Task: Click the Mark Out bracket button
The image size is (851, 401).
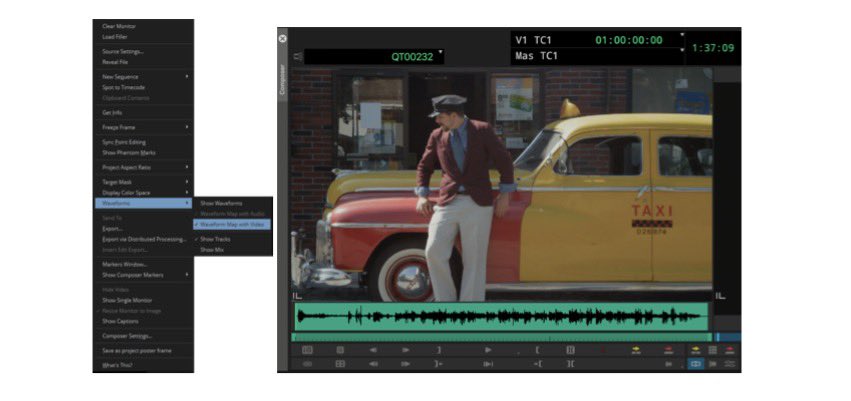Action: click(x=439, y=351)
